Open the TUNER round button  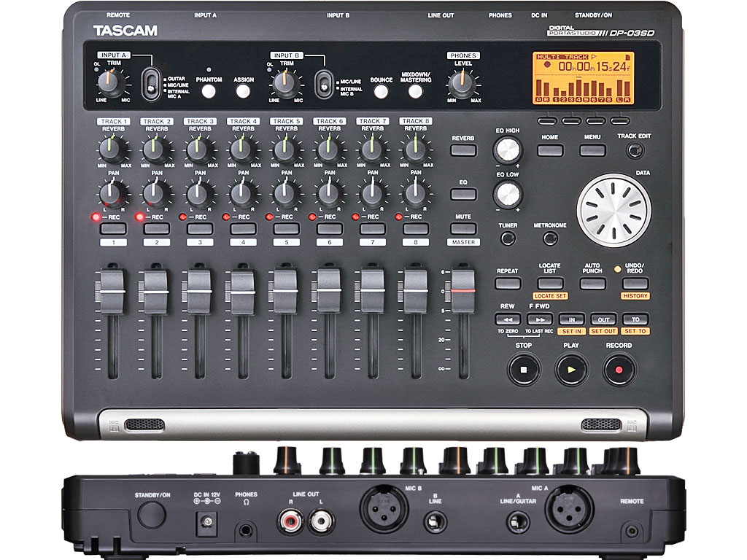(508, 238)
